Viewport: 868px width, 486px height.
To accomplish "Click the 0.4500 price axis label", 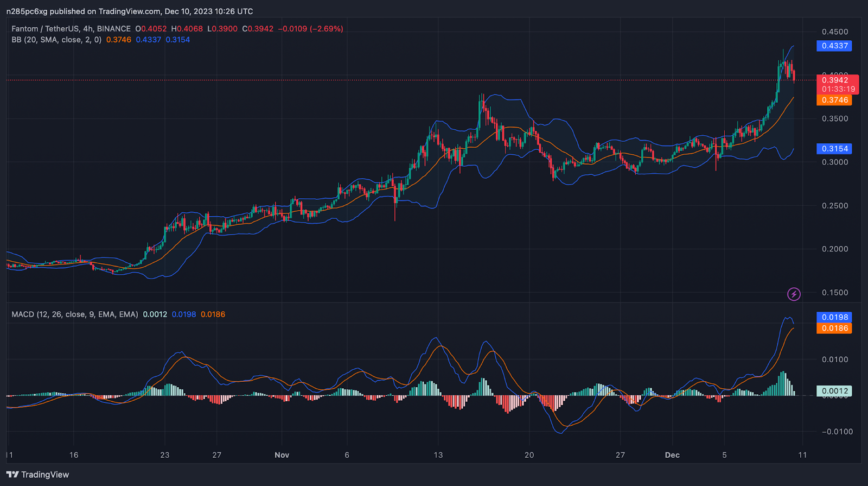I will (834, 31).
